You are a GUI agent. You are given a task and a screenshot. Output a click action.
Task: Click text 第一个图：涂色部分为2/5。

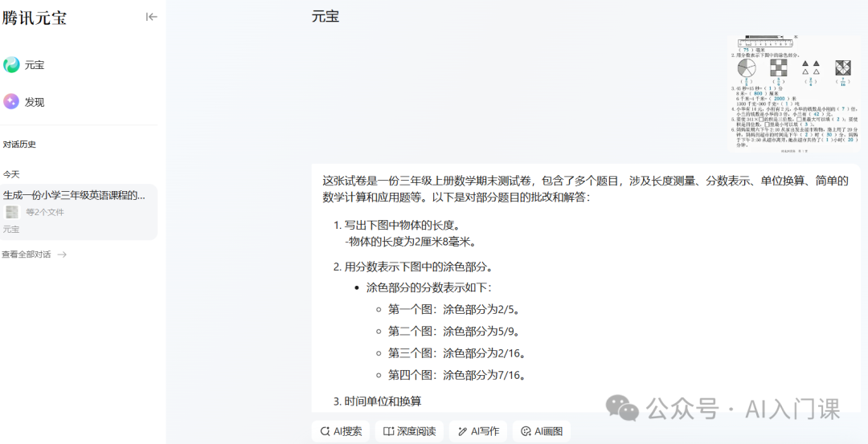click(453, 308)
